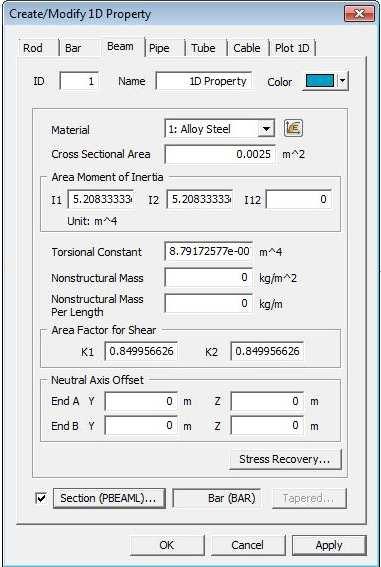Switch to the Rod tab
The width and height of the screenshot is (381, 567).
point(33,48)
